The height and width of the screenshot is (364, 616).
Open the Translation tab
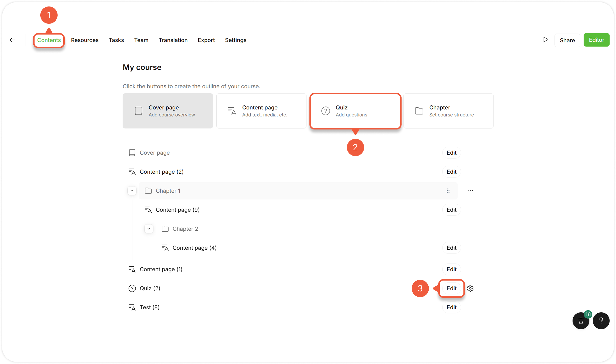[173, 40]
